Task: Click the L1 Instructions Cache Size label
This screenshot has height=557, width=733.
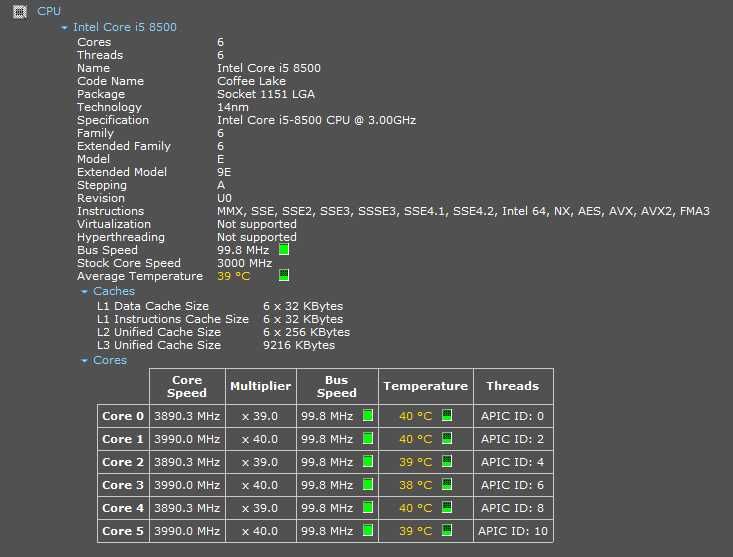Action: tap(173, 319)
